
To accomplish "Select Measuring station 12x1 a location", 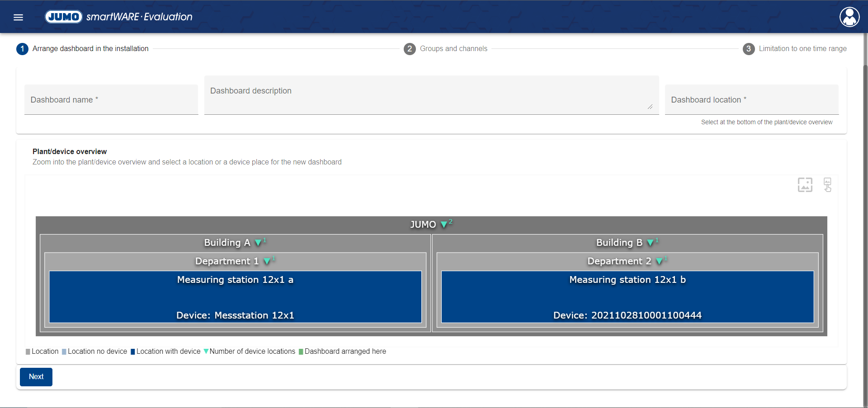I will pyautogui.click(x=235, y=296).
